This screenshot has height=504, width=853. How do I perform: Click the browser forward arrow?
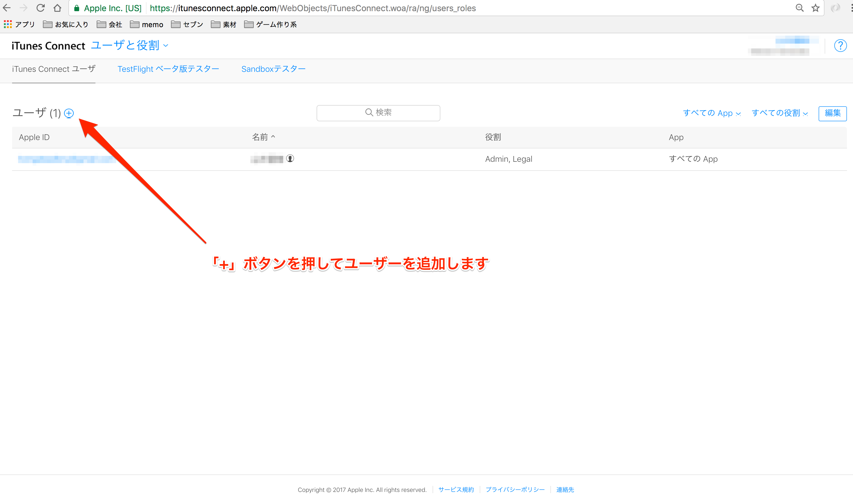click(x=24, y=8)
